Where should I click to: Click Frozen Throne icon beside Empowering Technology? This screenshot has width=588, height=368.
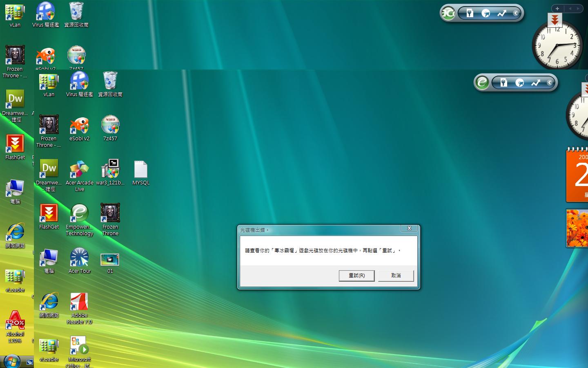tap(110, 214)
